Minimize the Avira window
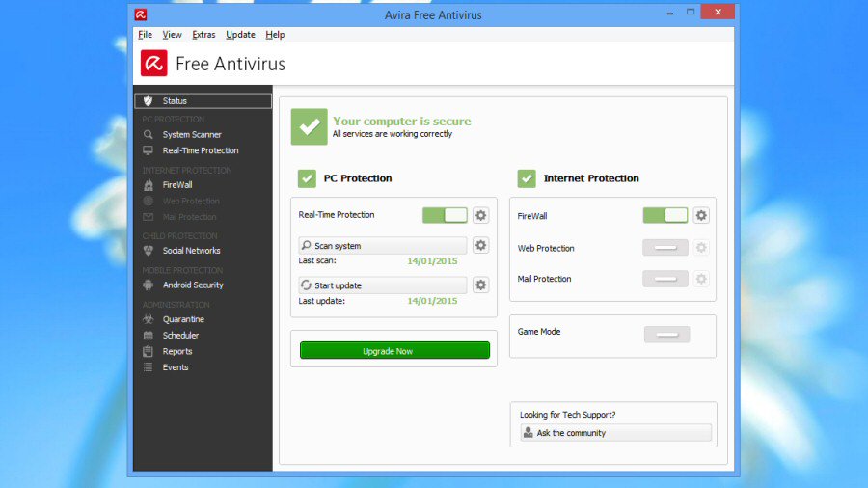Screen dimensions: 868x488 [x=670, y=13]
